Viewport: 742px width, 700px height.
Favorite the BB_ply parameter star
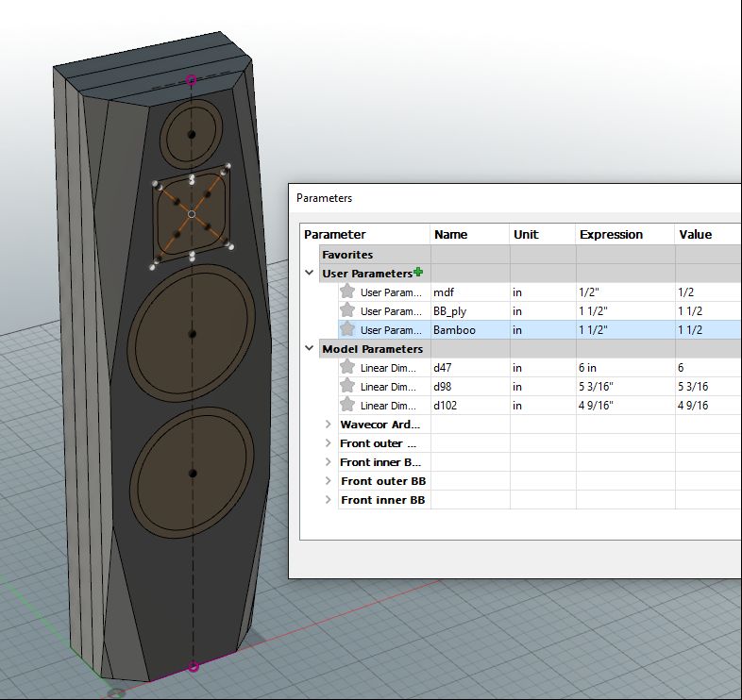click(347, 310)
